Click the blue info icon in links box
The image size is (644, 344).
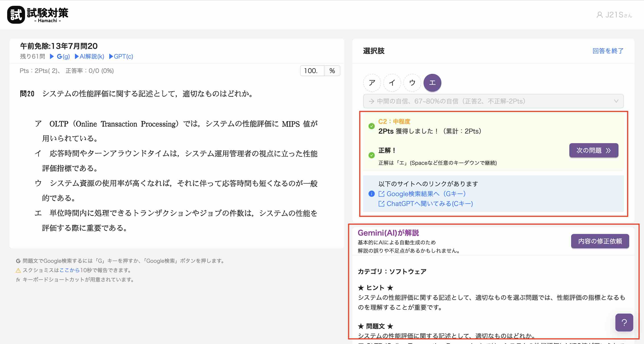click(371, 194)
